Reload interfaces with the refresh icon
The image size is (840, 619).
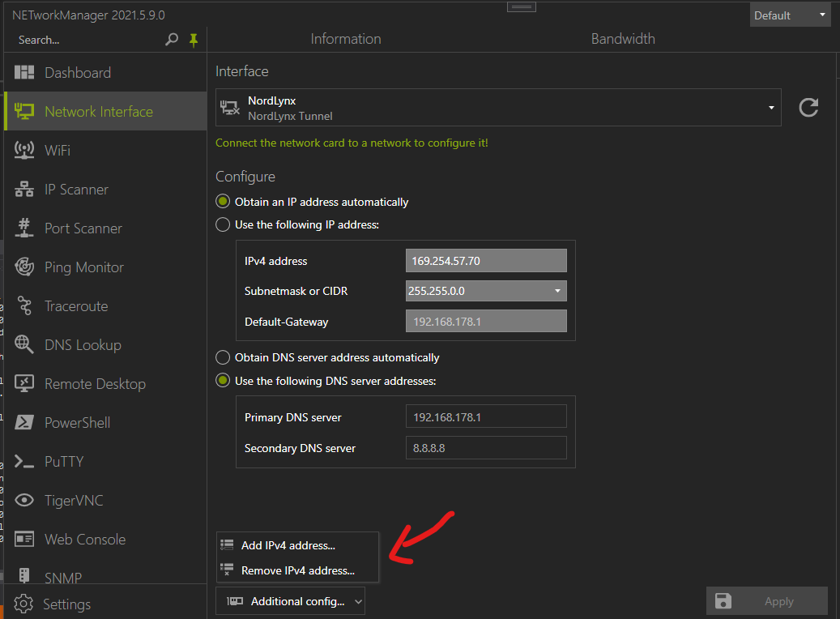click(808, 107)
